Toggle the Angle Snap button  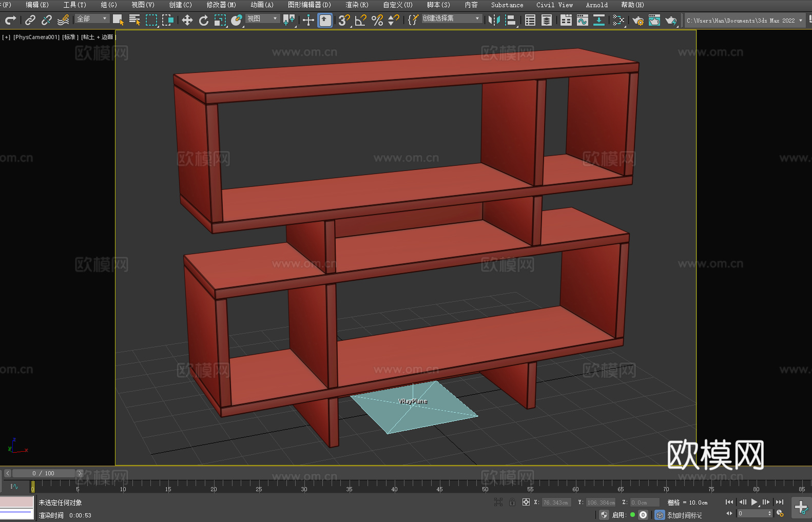point(360,20)
